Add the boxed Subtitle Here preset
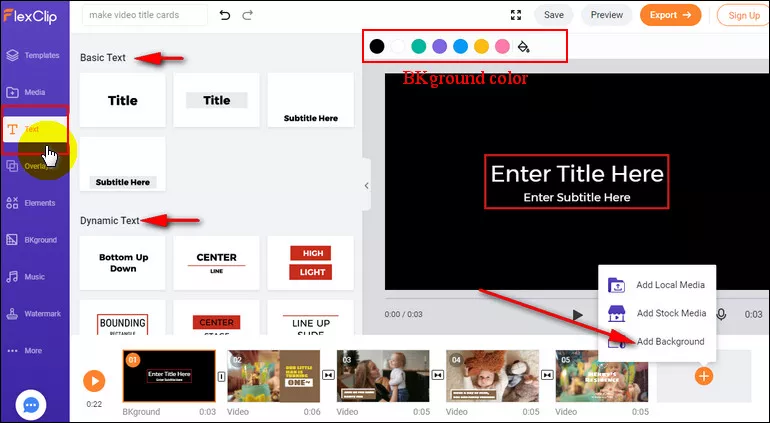The width and height of the screenshot is (770, 423). click(x=123, y=164)
